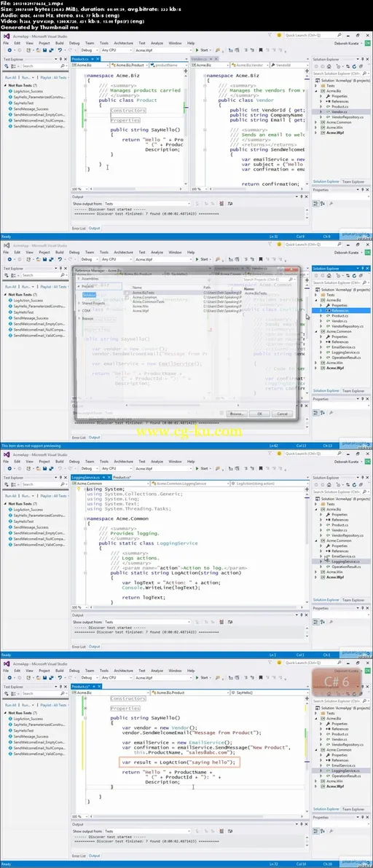Click the references icon beside highlighted References, second frame

pyautogui.click(x=328, y=310)
